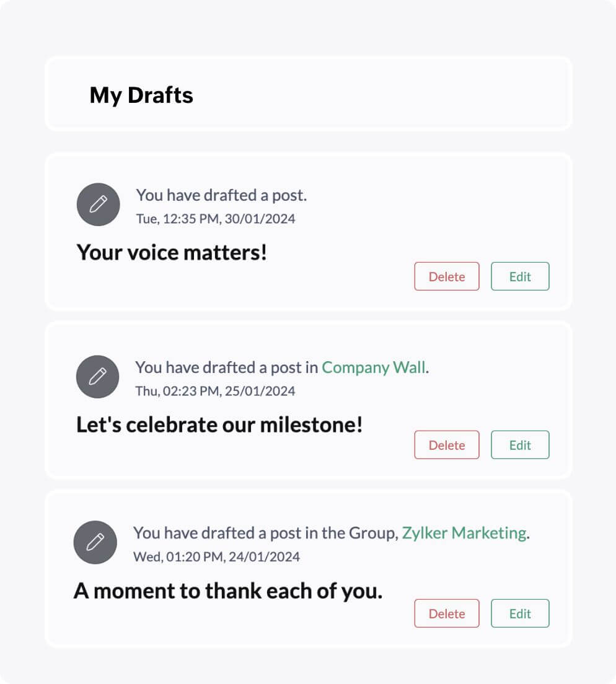Delete the "Let's celebrate our milestone!" draft
This screenshot has width=616, height=684.
tap(446, 445)
